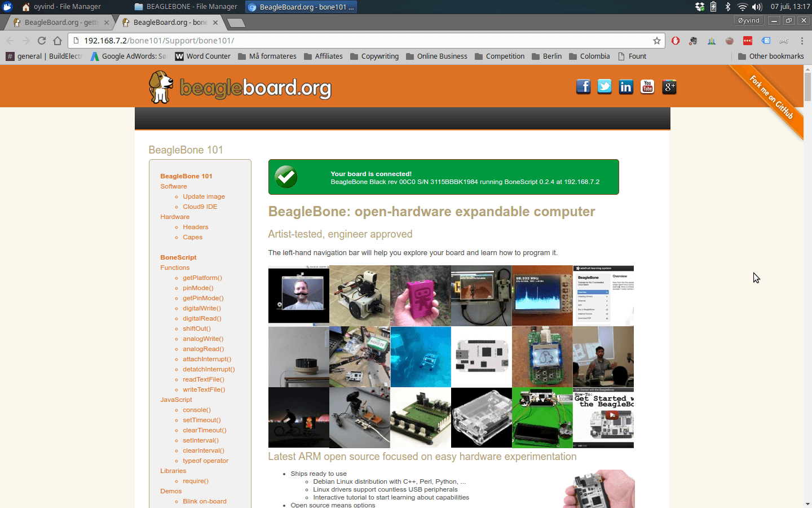Open the Other bookmarks folder
This screenshot has width=812, height=508.
(x=771, y=56)
